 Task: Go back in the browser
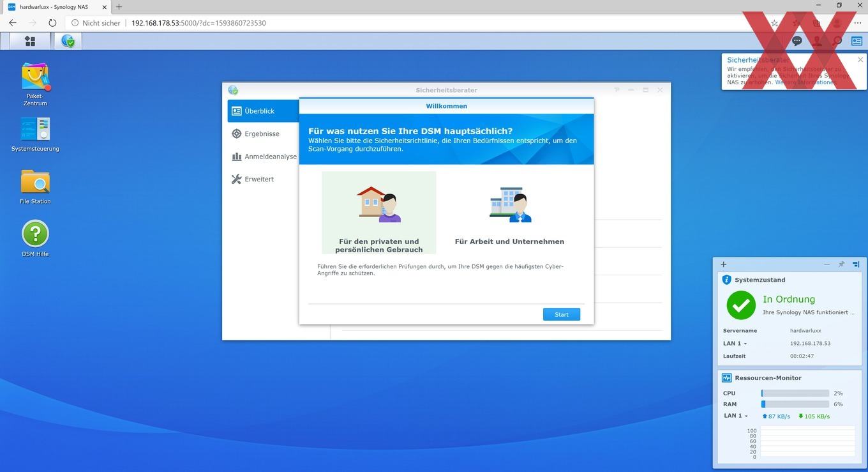(13, 22)
